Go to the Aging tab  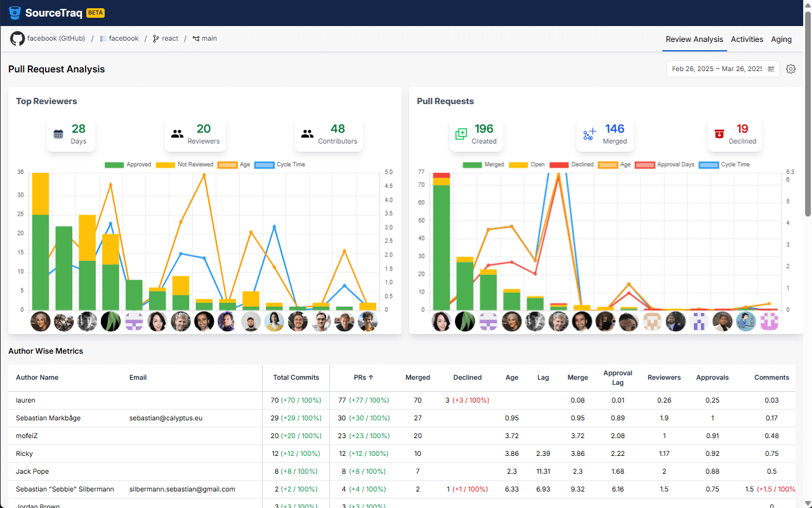click(781, 39)
